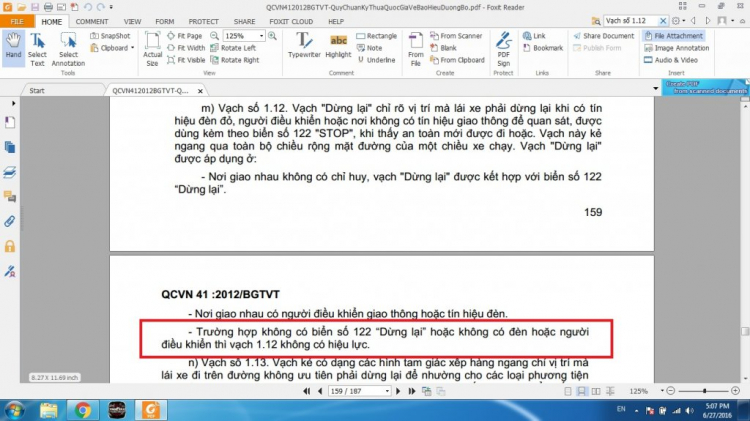Click Share Document

[604, 36]
